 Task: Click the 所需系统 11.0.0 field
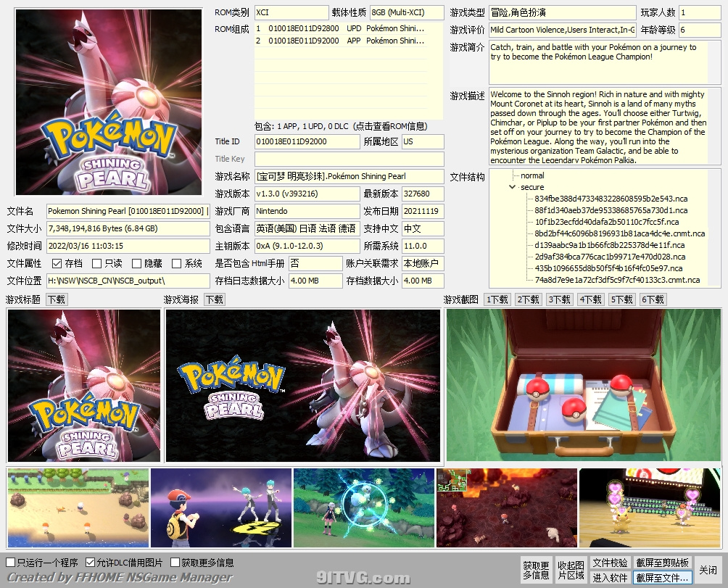(423, 246)
